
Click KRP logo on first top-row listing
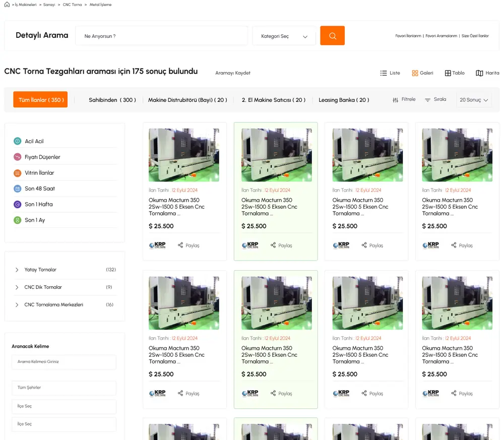(x=157, y=245)
